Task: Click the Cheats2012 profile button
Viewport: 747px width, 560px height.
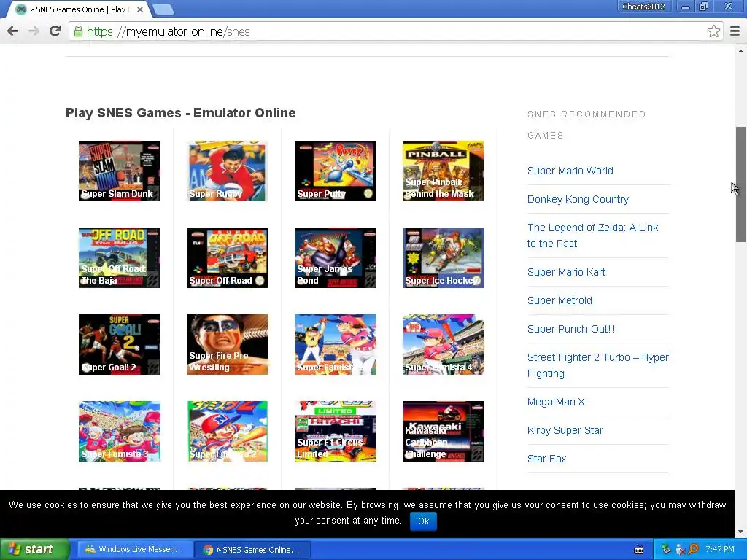Action: pyautogui.click(x=643, y=7)
